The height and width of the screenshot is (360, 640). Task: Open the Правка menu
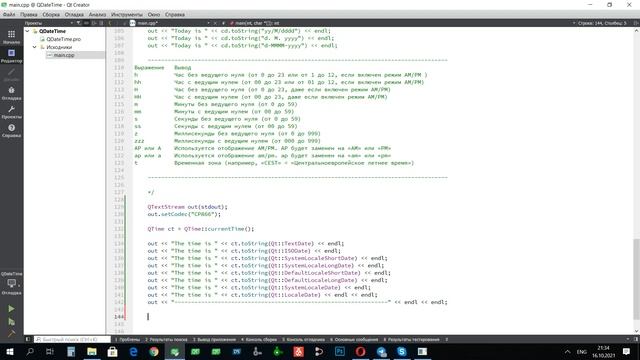pyautogui.click(x=29, y=14)
